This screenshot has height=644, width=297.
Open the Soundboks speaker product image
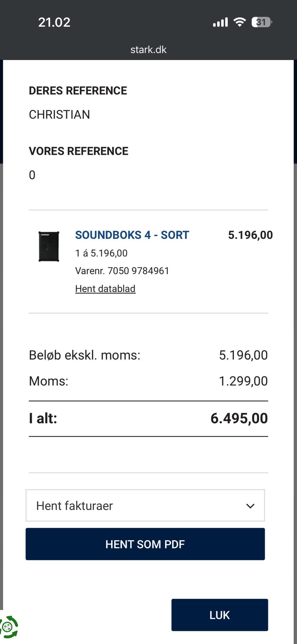point(49,246)
